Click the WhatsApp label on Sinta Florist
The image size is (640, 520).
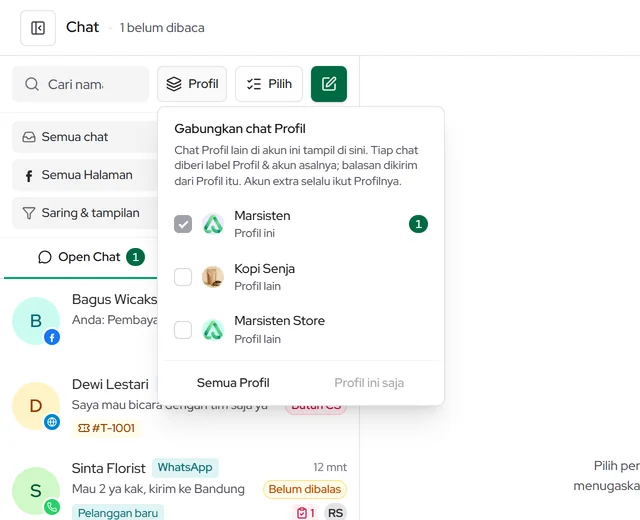click(185, 468)
